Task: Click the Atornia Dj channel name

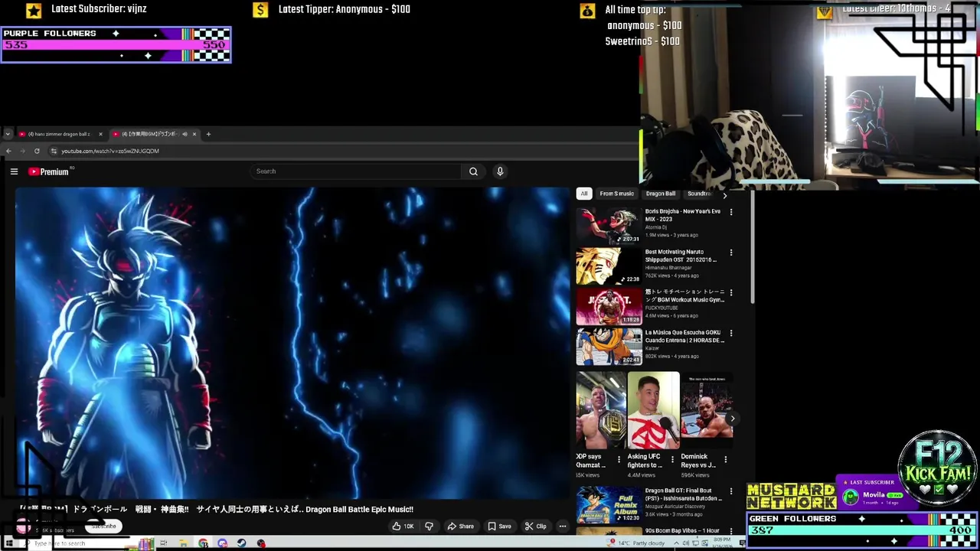Action: tap(655, 227)
